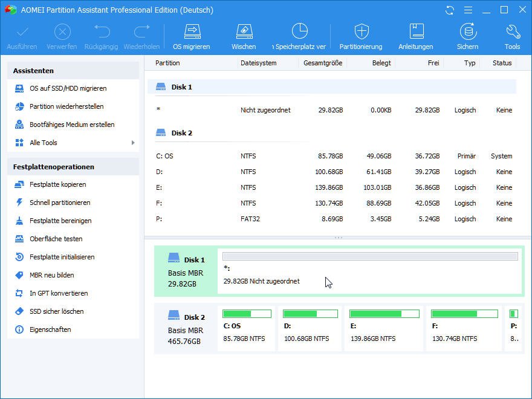The width and height of the screenshot is (532, 399).
Task: Open the Tools wrench icon
Action: coord(512,32)
